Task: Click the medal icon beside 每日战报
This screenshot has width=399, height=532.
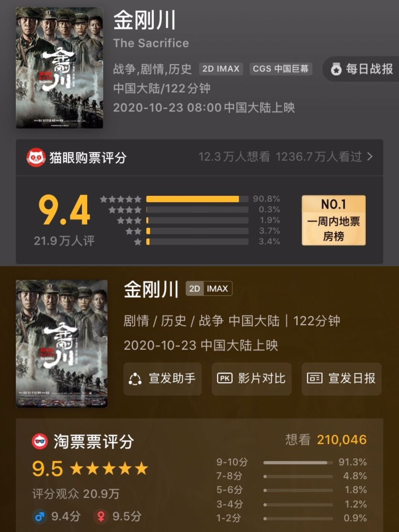Action: click(x=336, y=69)
